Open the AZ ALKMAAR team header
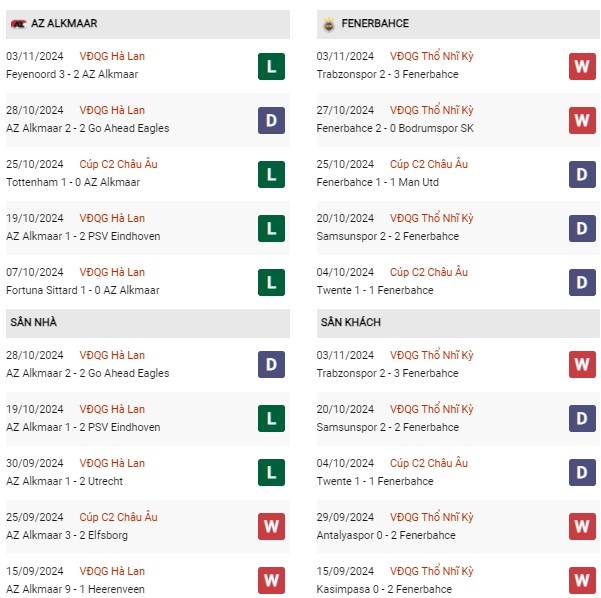 (x=148, y=24)
